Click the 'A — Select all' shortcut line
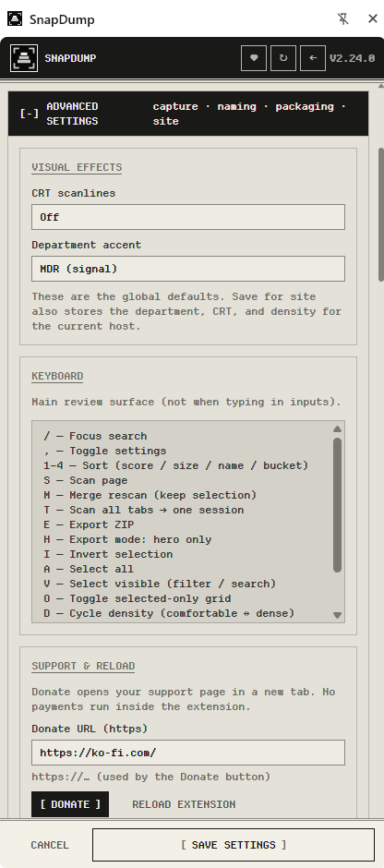Image resolution: width=384 pixels, height=868 pixels. pyautogui.click(x=89, y=569)
